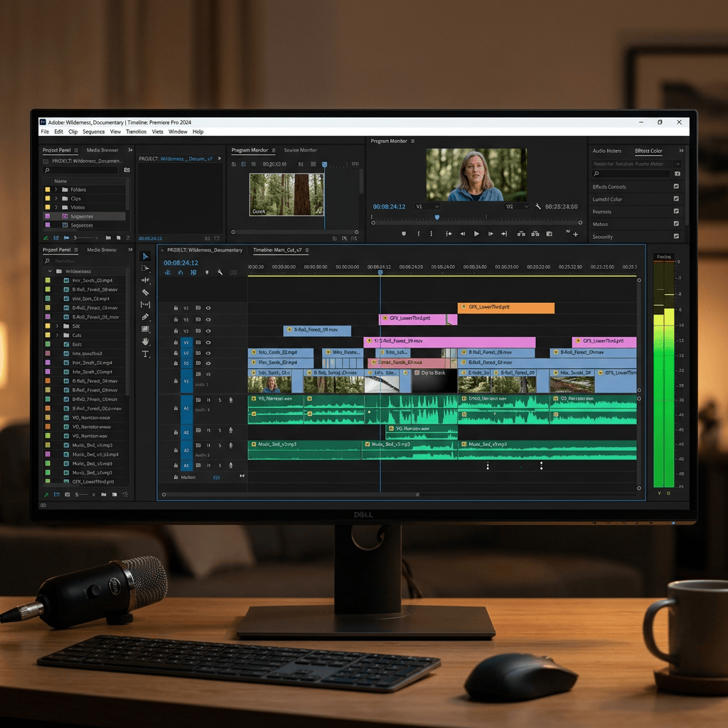The height and width of the screenshot is (728, 728).
Task: Select orange GFX_LowerThird clip on top track
Action: (x=506, y=308)
